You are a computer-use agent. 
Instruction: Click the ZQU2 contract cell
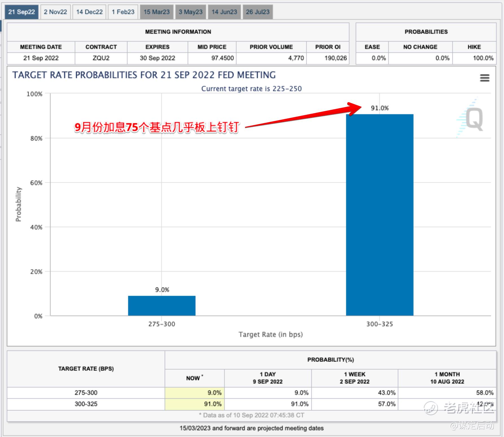click(x=101, y=58)
